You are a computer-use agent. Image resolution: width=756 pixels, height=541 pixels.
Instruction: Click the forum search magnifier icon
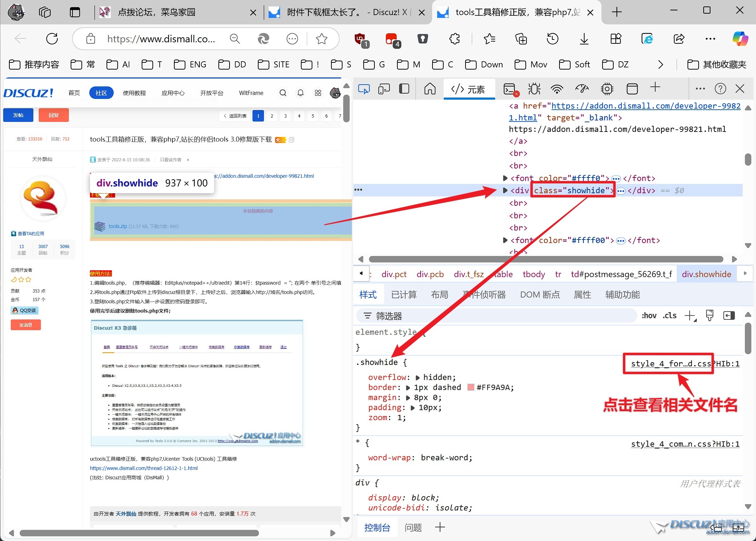pyautogui.click(x=283, y=93)
